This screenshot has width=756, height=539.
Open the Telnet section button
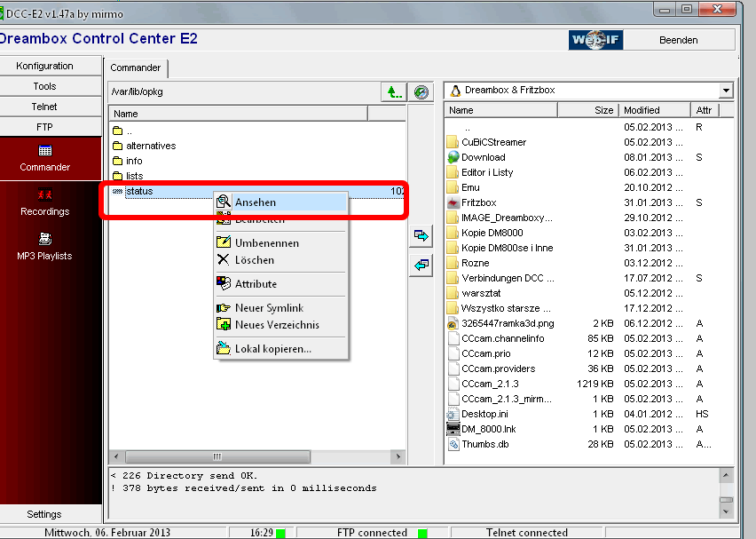click(x=44, y=107)
